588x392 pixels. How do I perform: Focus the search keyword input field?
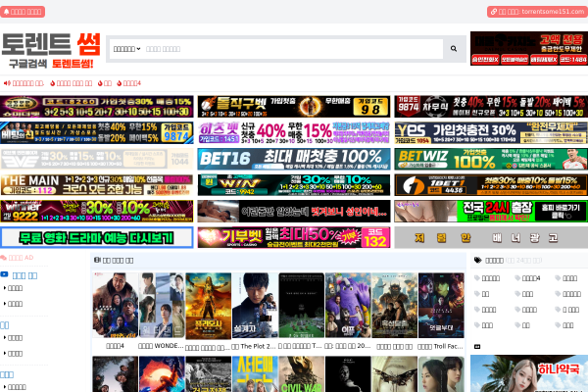click(292, 49)
